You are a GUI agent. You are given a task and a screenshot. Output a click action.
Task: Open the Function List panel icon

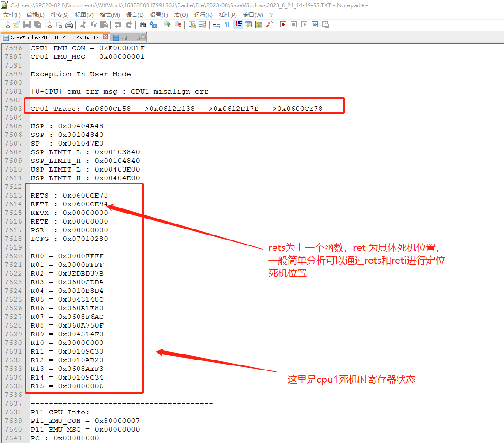269,25
